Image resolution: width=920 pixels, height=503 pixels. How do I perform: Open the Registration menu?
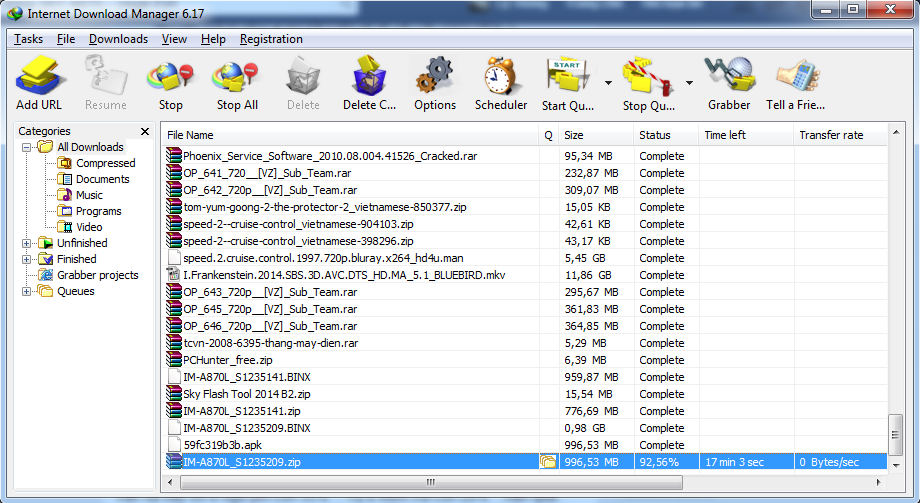click(271, 39)
